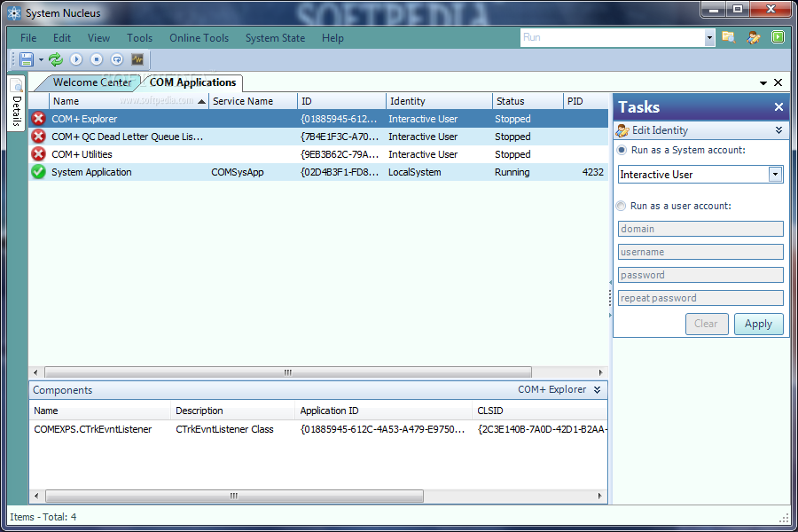Sort by the Identity column header
The width and height of the screenshot is (798, 532).
tap(439, 101)
